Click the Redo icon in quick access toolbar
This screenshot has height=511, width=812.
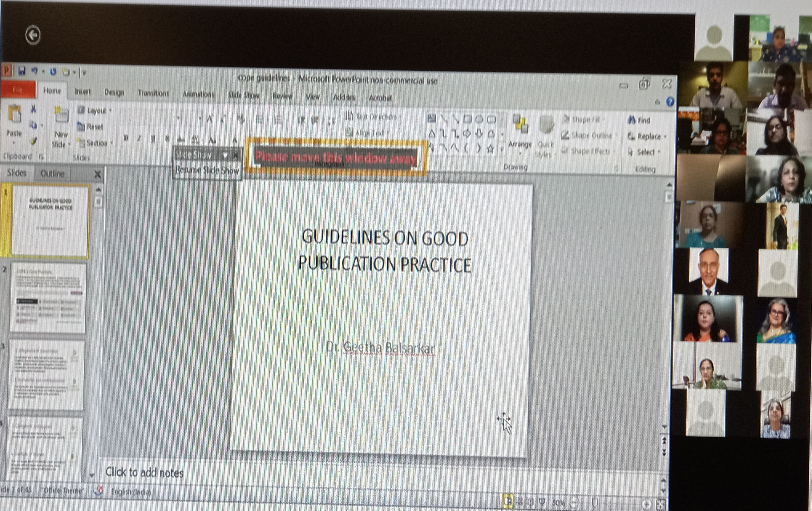click(x=53, y=72)
